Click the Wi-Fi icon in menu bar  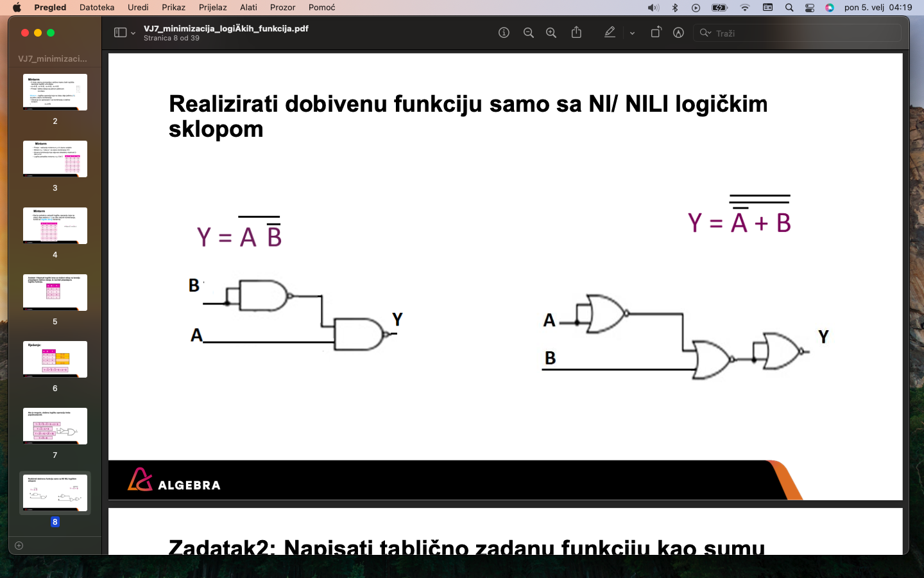(745, 7)
